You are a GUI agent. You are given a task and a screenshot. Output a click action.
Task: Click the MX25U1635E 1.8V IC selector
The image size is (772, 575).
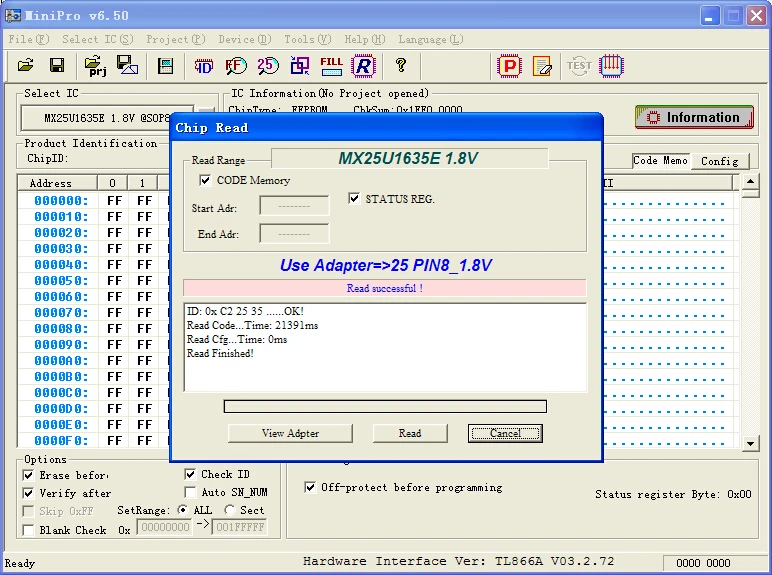pos(107,118)
